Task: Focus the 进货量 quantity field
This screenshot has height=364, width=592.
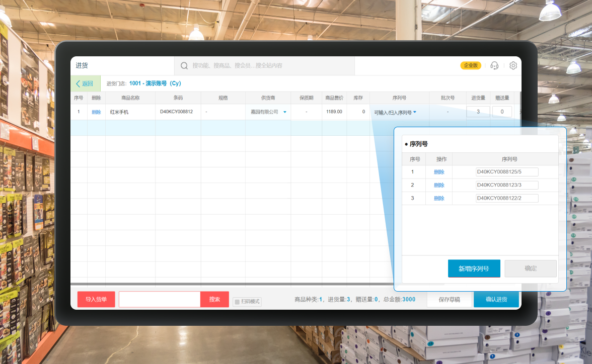Action: pyautogui.click(x=478, y=112)
